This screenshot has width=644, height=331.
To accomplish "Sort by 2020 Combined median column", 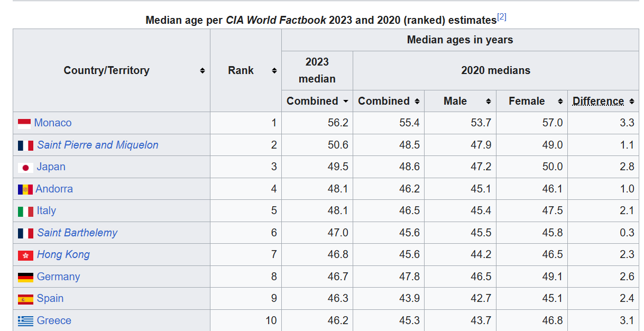I will point(417,101).
